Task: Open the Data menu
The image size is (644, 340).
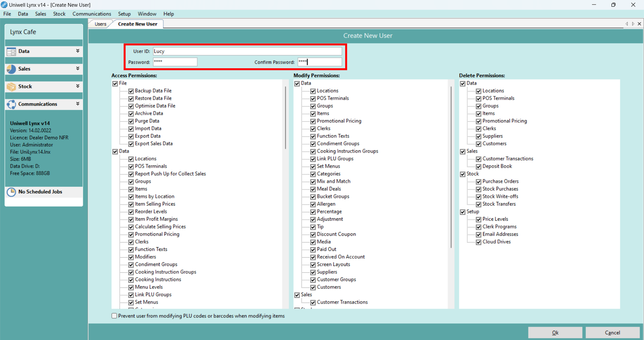Action: coord(23,14)
